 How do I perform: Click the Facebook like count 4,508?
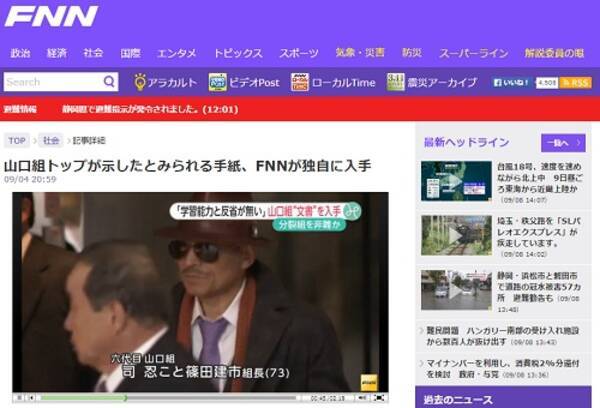click(x=547, y=83)
